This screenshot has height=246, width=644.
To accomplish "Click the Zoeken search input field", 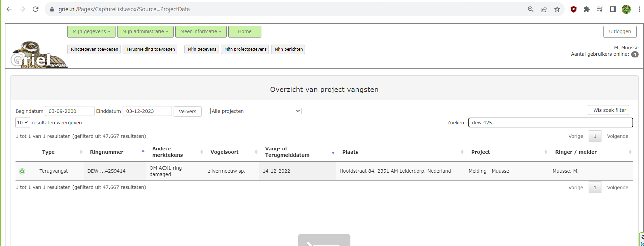I will click(550, 123).
